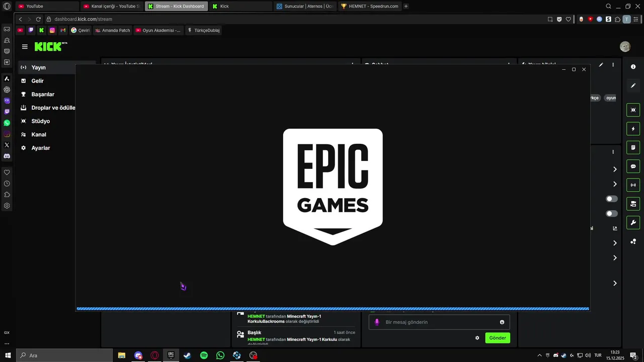Click the oyun tag chip
The image size is (644, 362).
click(x=610, y=98)
